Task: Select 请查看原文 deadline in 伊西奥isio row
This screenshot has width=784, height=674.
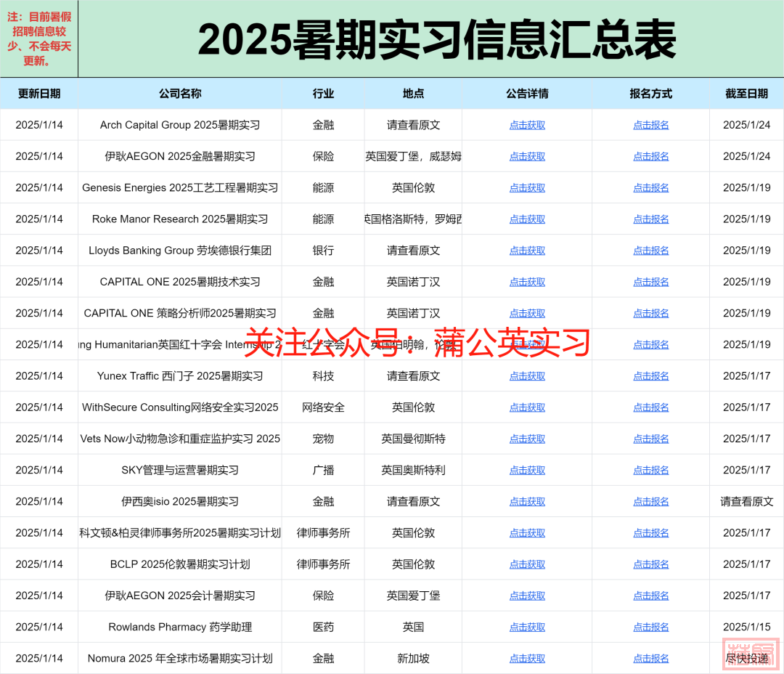Action: (746, 502)
